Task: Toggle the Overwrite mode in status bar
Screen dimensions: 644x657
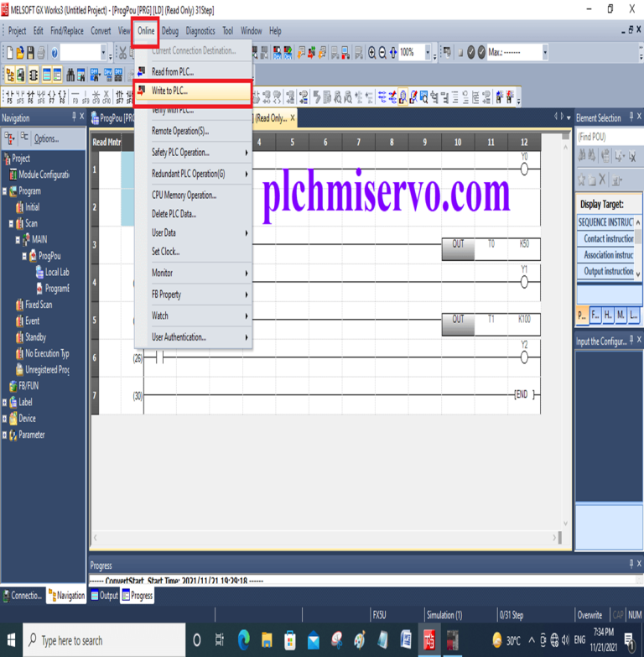Action: click(x=589, y=615)
